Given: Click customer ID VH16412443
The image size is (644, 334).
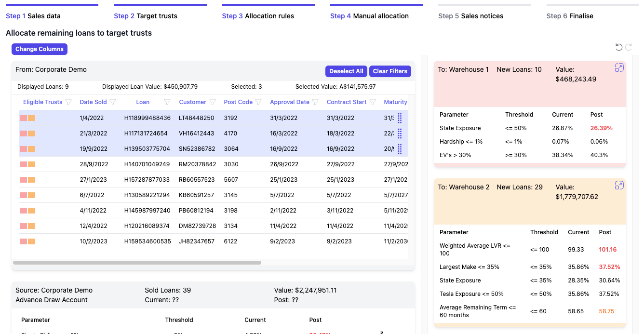Looking at the screenshot, I should 197,134.
